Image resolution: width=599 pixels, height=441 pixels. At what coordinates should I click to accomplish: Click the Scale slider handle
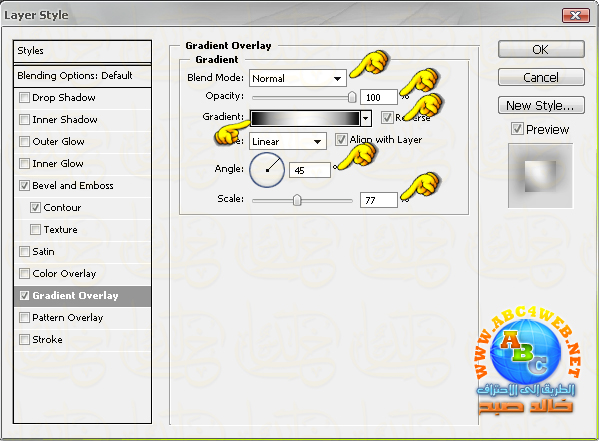coord(297,200)
